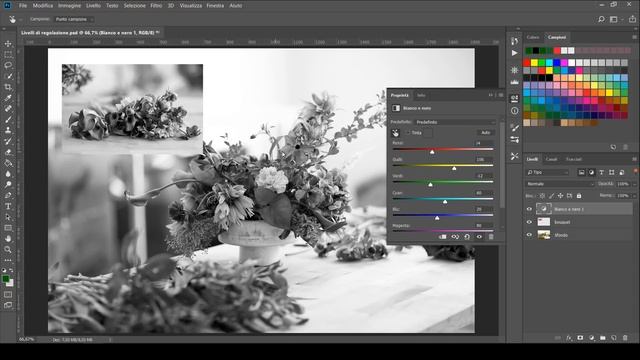The width and height of the screenshot is (640, 360).
Task: Select the Rectangle shape tool
Action: (8, 228)
